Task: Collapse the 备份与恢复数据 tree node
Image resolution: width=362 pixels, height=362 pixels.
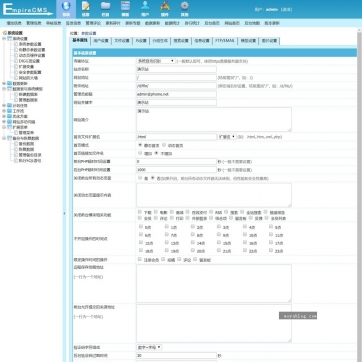Action: pos(4,138)
